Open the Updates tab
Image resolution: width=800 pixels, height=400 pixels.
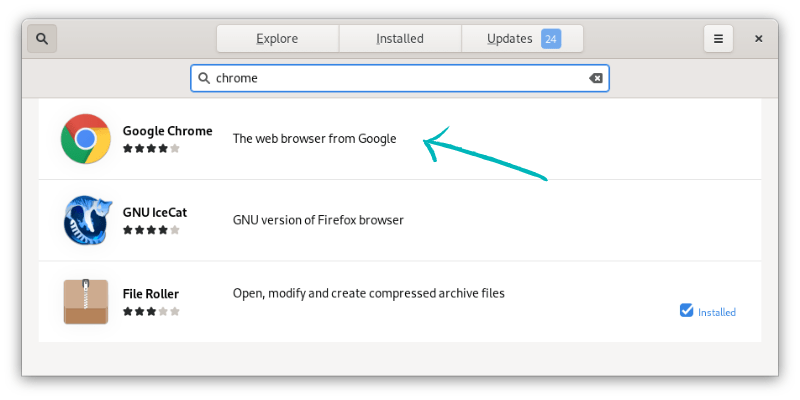pos(510,39)
